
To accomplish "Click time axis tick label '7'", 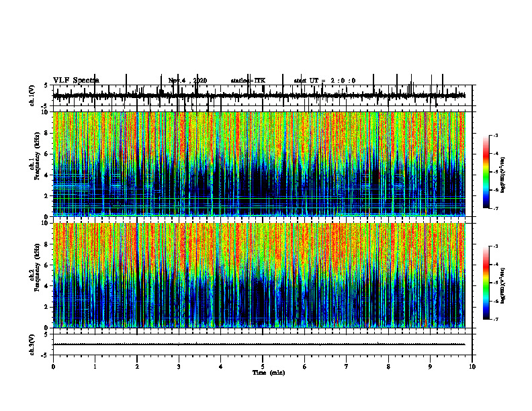I will [347, 367].
